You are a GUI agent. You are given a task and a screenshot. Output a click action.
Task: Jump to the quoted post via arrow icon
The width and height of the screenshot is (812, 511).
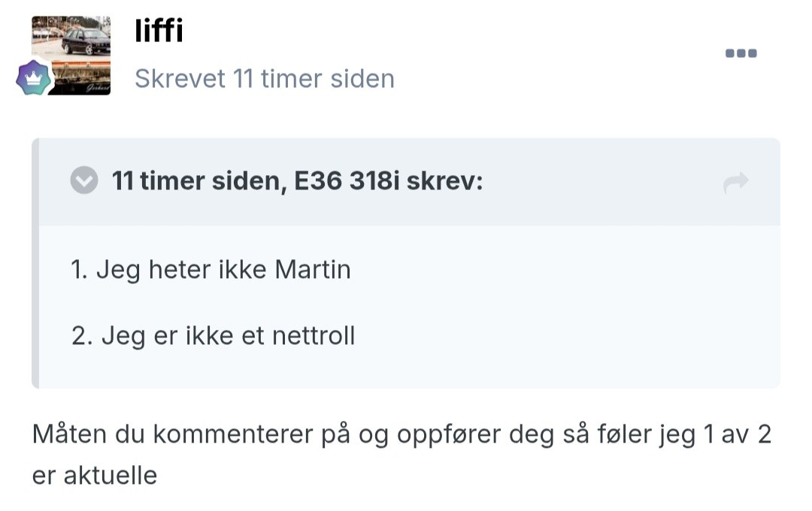[736, 182]
